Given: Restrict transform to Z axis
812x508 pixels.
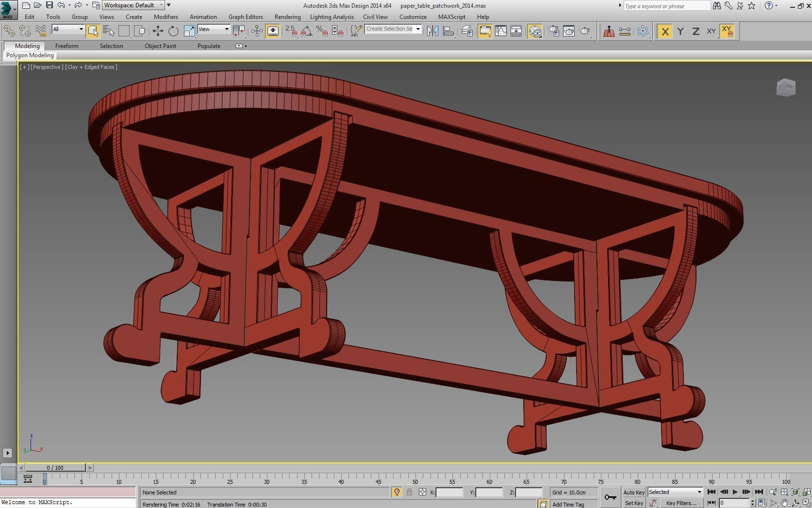Looking at the screenshot, I should (x=696, y=32).
